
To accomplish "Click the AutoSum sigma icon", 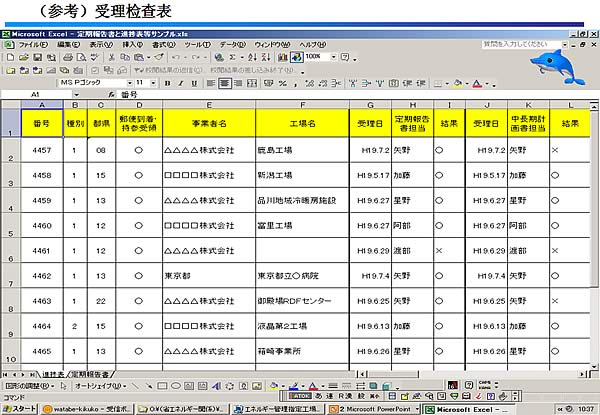I will 232,57.
